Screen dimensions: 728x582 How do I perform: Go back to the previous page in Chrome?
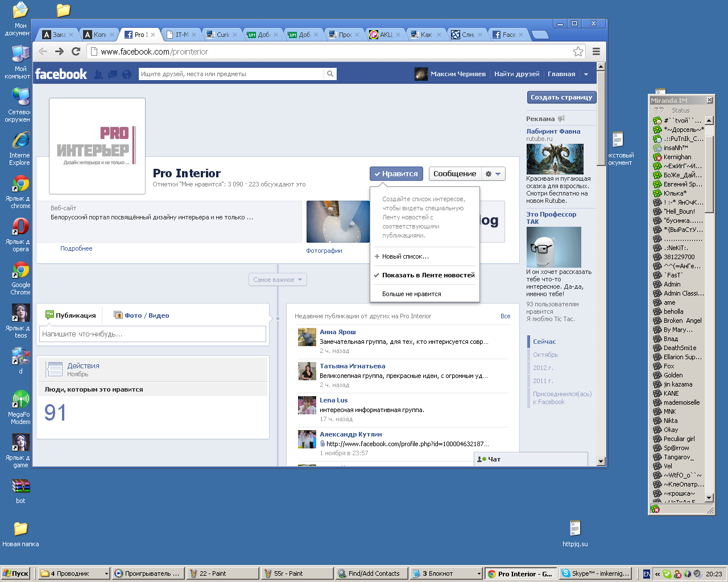pos(43,52)
